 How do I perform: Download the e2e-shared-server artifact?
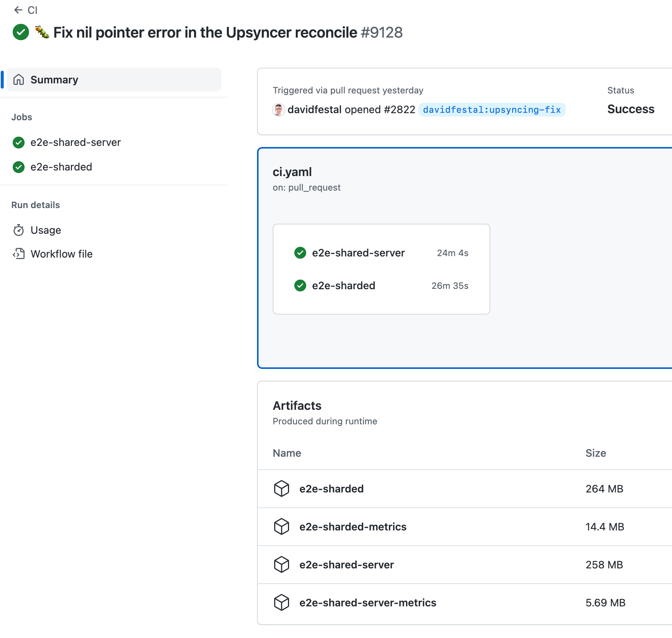click(x=347, y=565)
